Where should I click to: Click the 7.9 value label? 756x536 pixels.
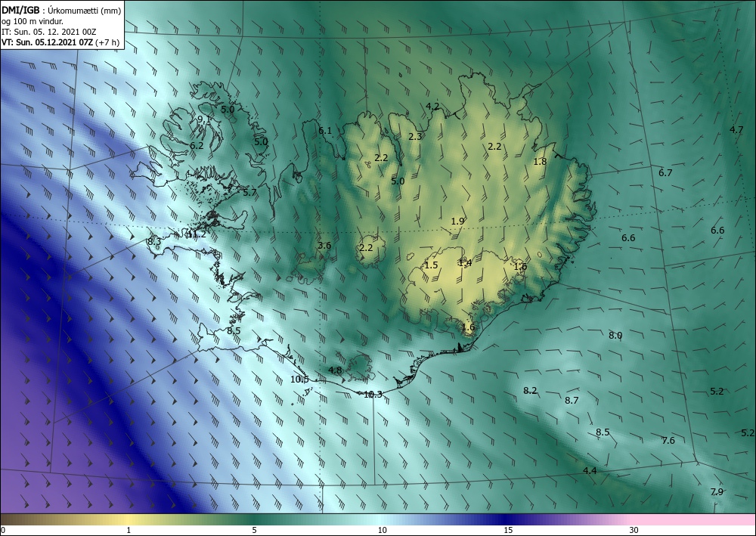click(x=717, y=491)
